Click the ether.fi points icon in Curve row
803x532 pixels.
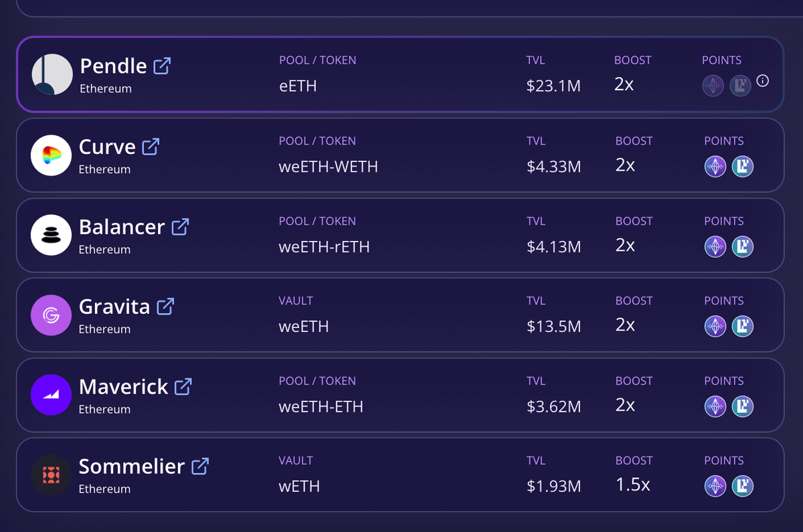point(715,167)
